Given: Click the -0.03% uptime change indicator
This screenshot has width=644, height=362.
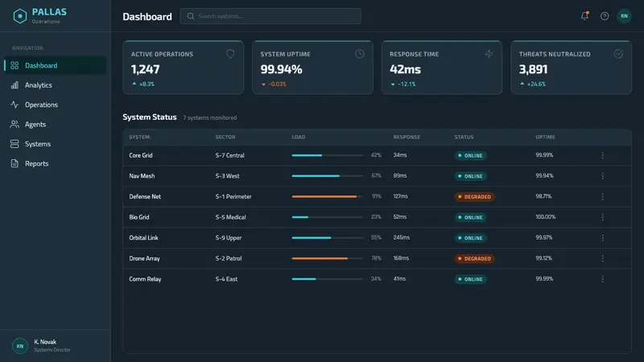Looking at the screenshot, I should (274, 84).
